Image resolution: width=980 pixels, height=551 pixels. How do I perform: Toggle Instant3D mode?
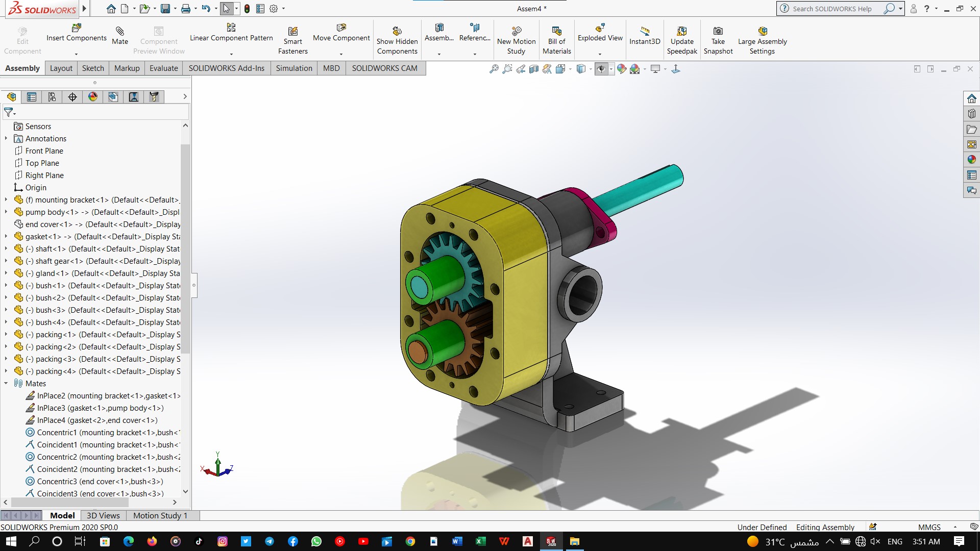point(645,32)
